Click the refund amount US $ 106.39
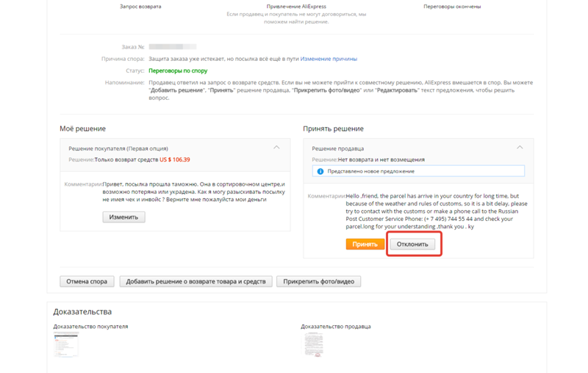The height and width of the screenshot is (373, 588). pos(175,159)
